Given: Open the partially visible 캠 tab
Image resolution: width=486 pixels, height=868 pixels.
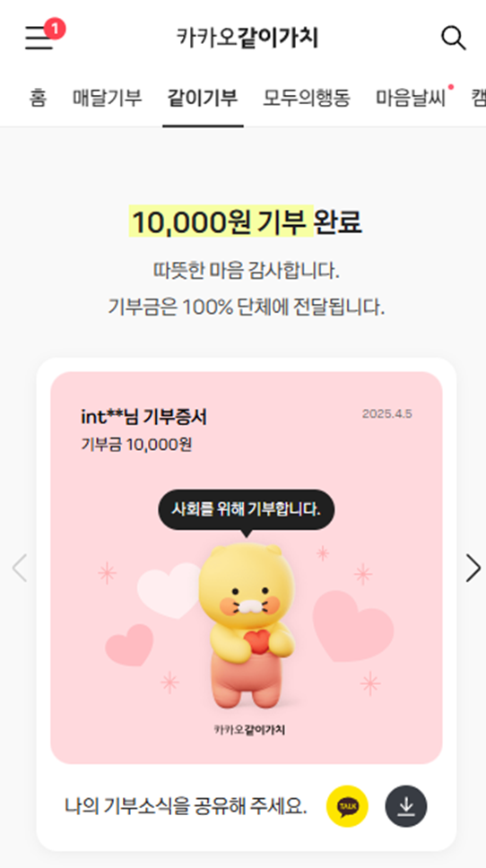Looking at the screenshot, I should pos(478,98).
